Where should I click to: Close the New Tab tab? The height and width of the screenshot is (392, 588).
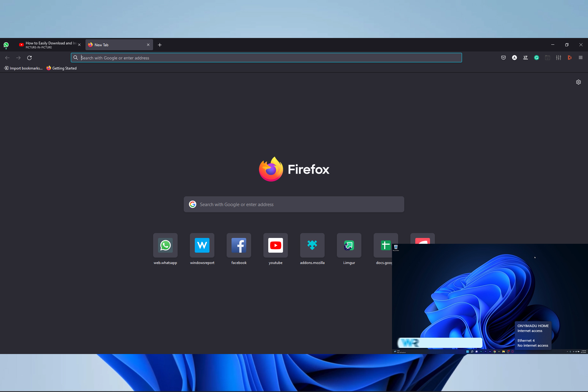click(x=148, y=45)
